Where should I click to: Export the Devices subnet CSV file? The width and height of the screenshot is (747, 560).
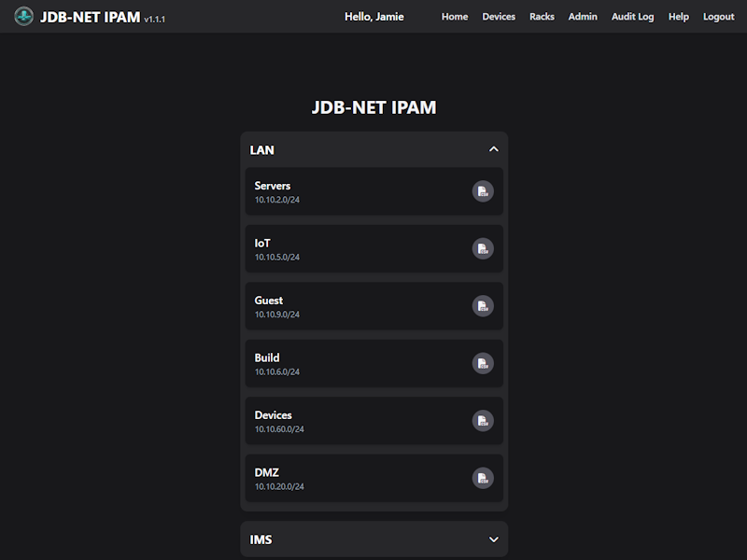[x=483, y=420]
